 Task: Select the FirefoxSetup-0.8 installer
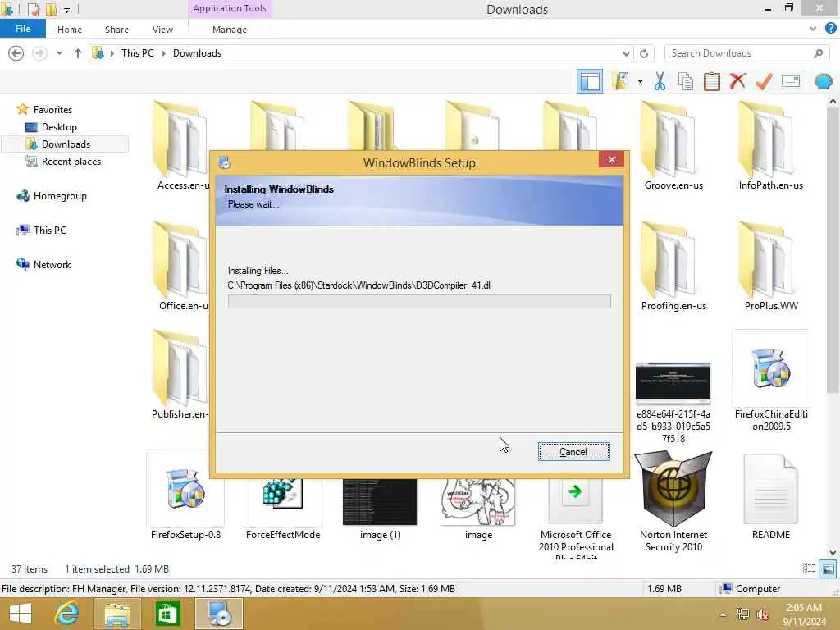(x=185, y=495)
